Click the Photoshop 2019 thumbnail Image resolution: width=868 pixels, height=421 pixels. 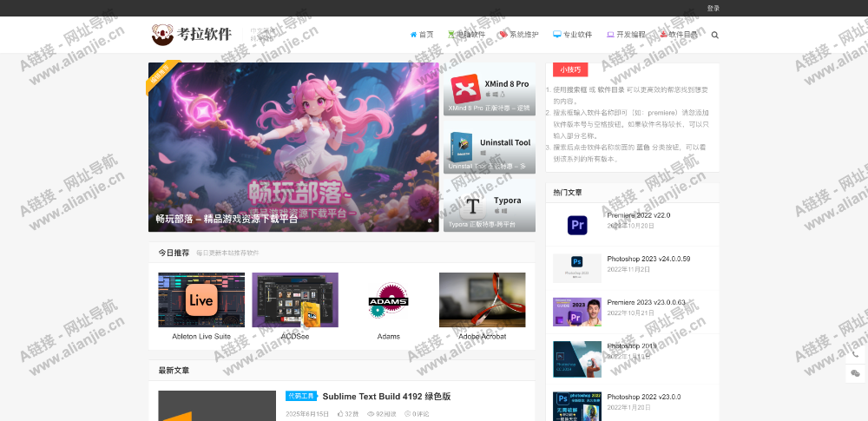(577, 359)
